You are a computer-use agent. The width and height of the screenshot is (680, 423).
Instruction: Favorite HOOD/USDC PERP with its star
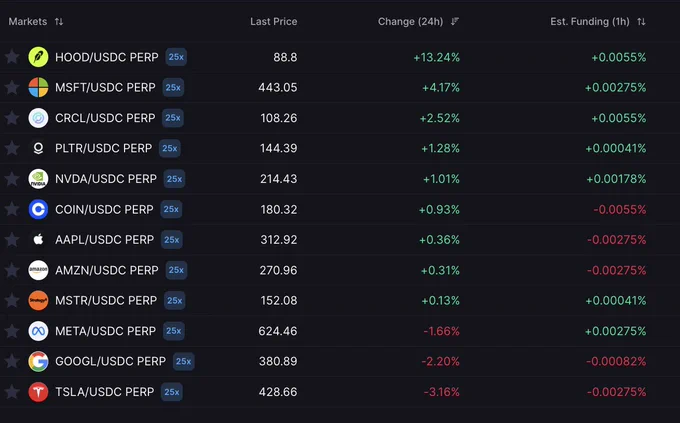pyautogui.click(x=12, y=56)
